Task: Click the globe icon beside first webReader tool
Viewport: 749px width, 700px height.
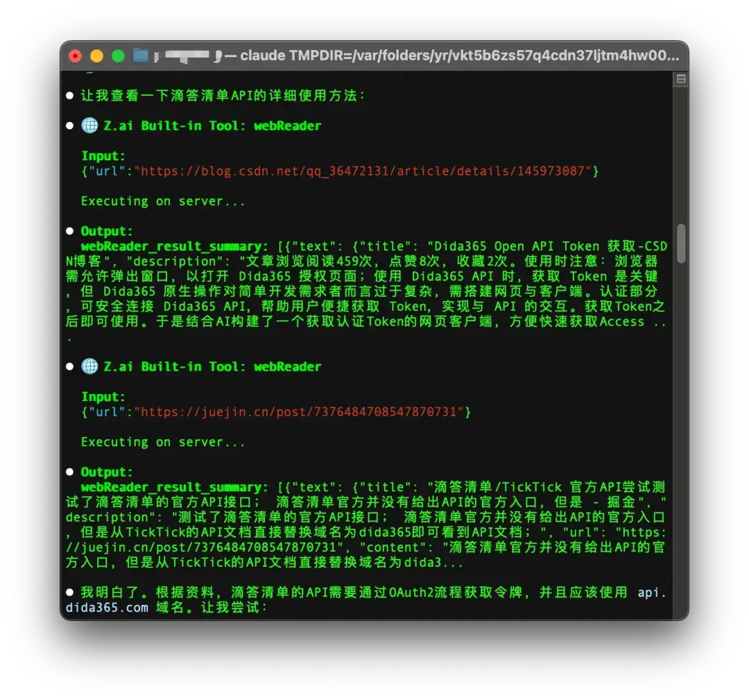Action: pos(89,126)
